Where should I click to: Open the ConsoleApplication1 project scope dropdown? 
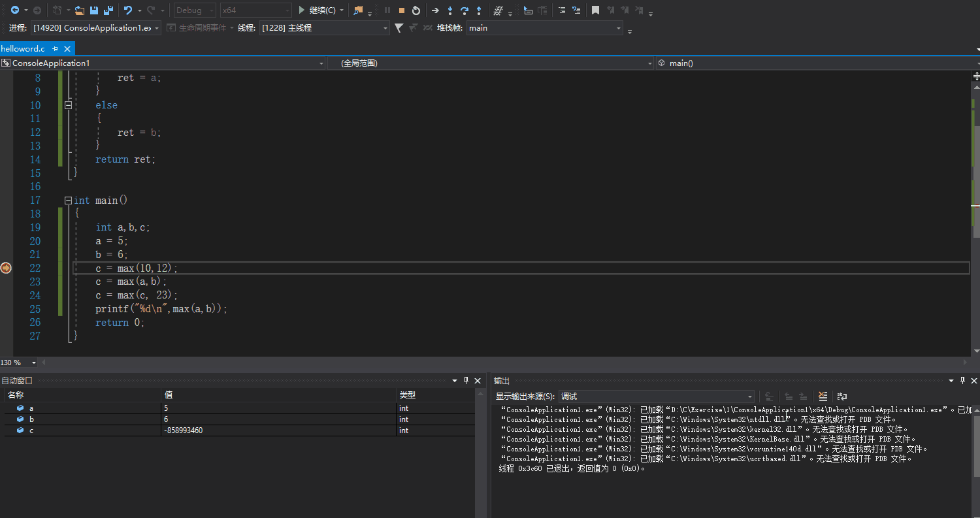(x=163, y=63)
